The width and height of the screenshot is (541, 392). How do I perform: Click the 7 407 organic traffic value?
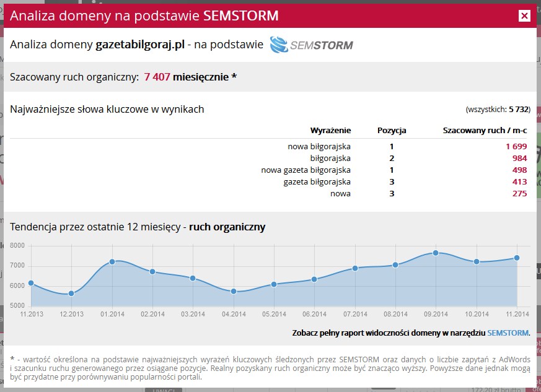point(157,77)
